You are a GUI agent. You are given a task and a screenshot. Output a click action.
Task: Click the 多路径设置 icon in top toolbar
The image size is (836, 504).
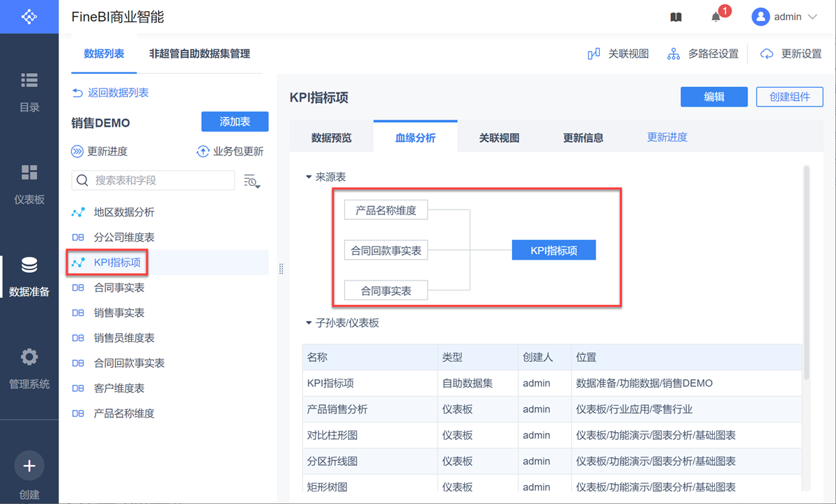coord(674,54)
